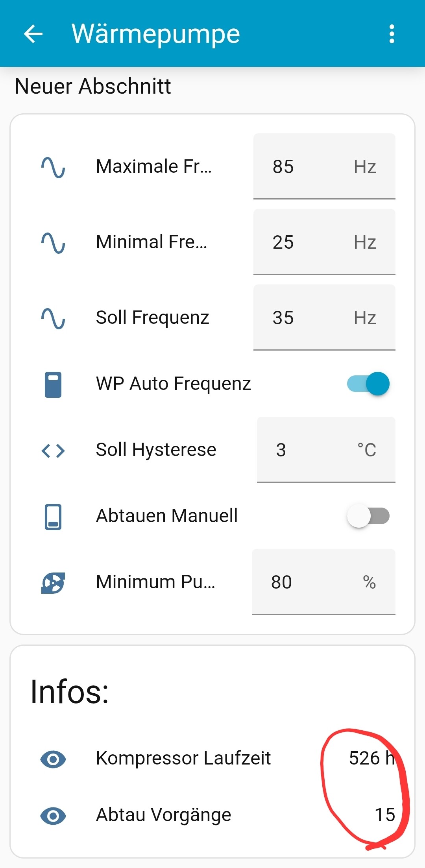425x868 pixels.
Task: Disable the WP Auto Frequenz toggle
Action: (x=368, y=384)
